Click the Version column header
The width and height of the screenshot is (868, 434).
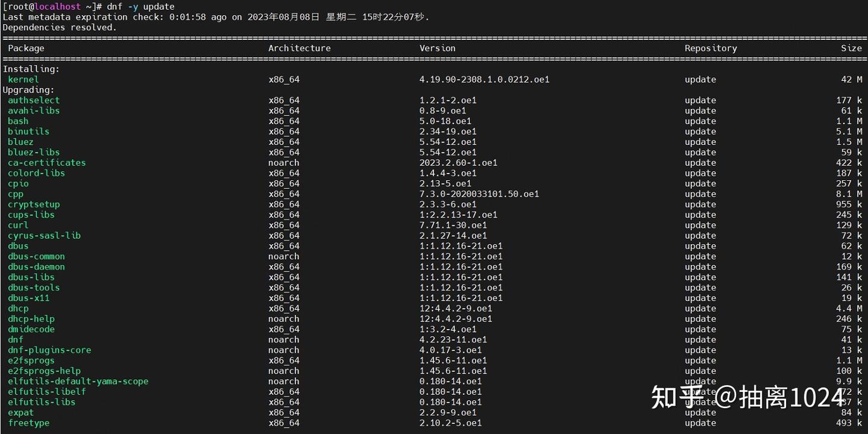pos(438,48)
